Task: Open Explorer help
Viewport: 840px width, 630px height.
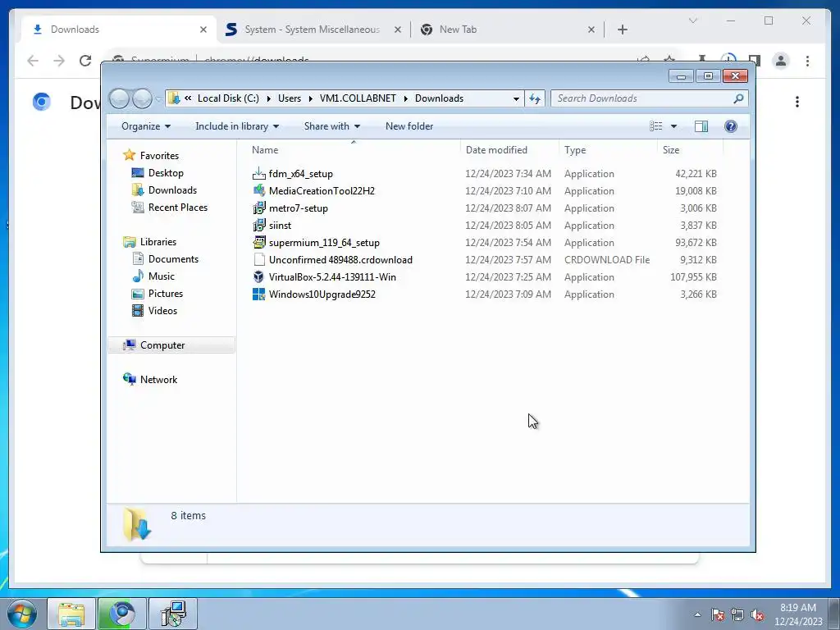Action: click(x=731, y=126)
